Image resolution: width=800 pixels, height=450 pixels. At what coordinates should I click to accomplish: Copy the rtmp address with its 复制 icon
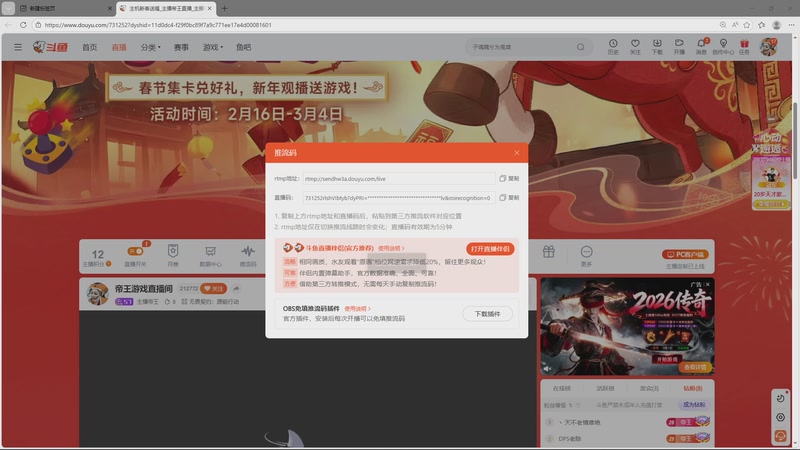[x=509, y=179]
